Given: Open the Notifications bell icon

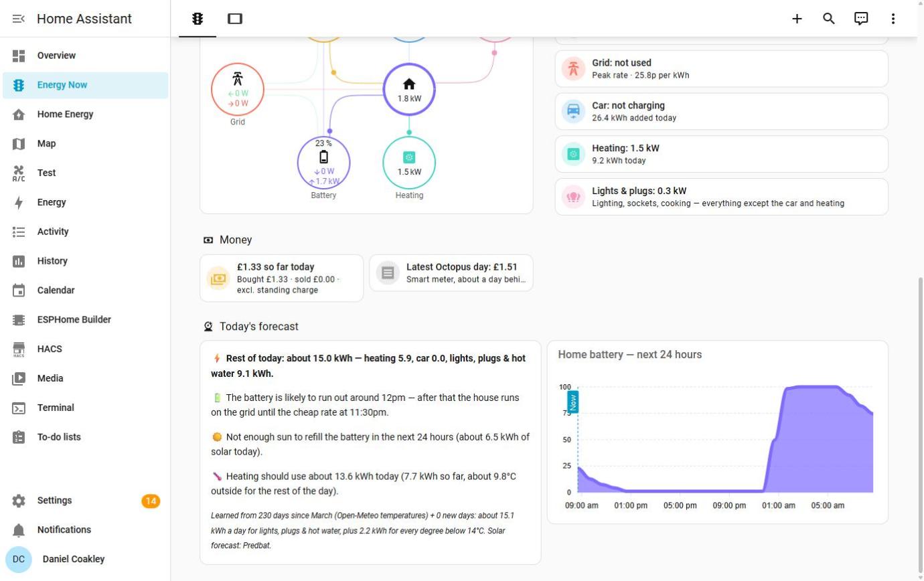Looking at the screenshot, I should coord(19,530).
